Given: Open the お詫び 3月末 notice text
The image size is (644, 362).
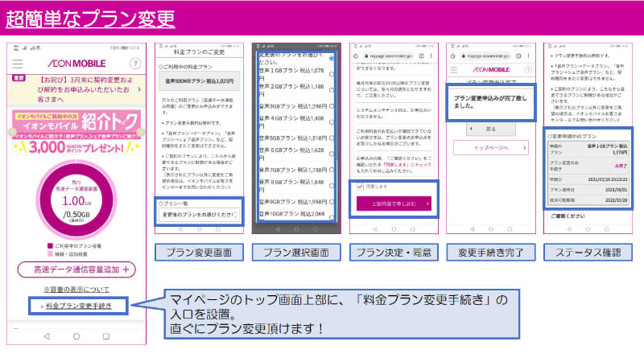Looking at the screenshot, I should coord(85,89).
